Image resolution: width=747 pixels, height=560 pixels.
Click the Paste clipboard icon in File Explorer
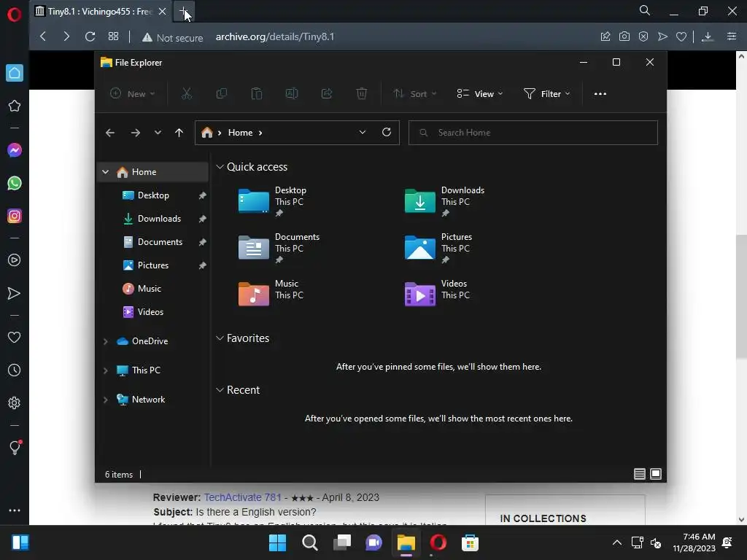pyautogui.click(x=256, y=94)
